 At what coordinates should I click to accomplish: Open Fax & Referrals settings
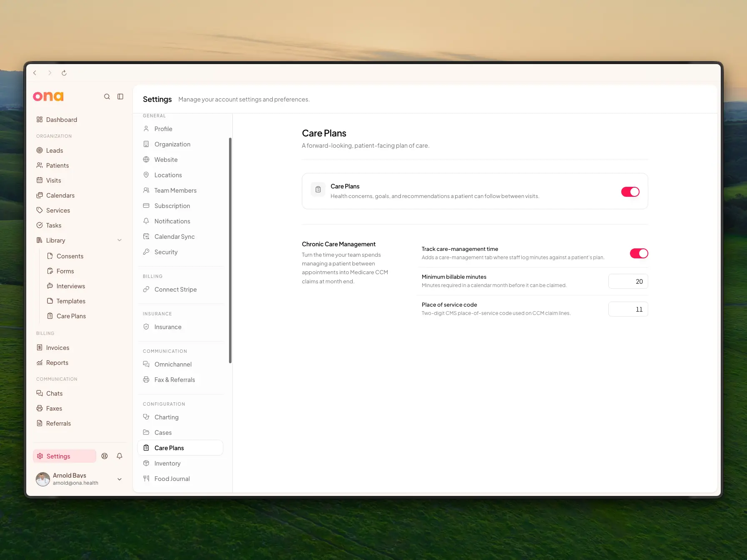180,380
